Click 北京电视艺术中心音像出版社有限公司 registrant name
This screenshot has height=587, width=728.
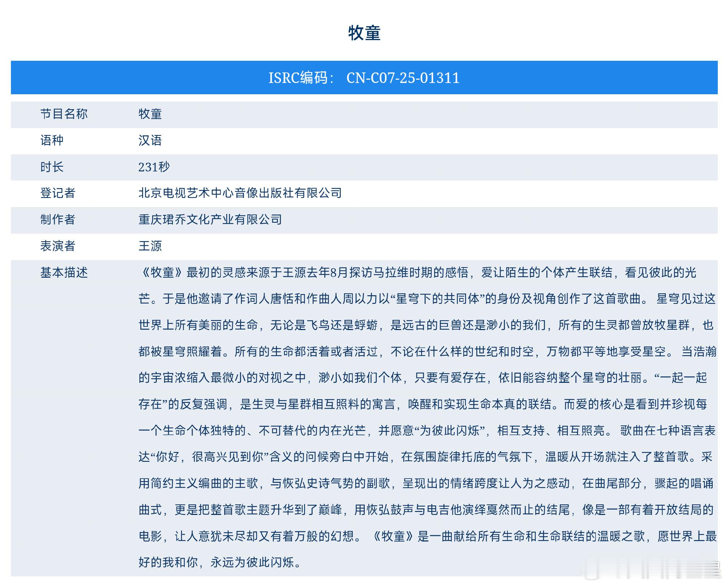coord(240,193)
